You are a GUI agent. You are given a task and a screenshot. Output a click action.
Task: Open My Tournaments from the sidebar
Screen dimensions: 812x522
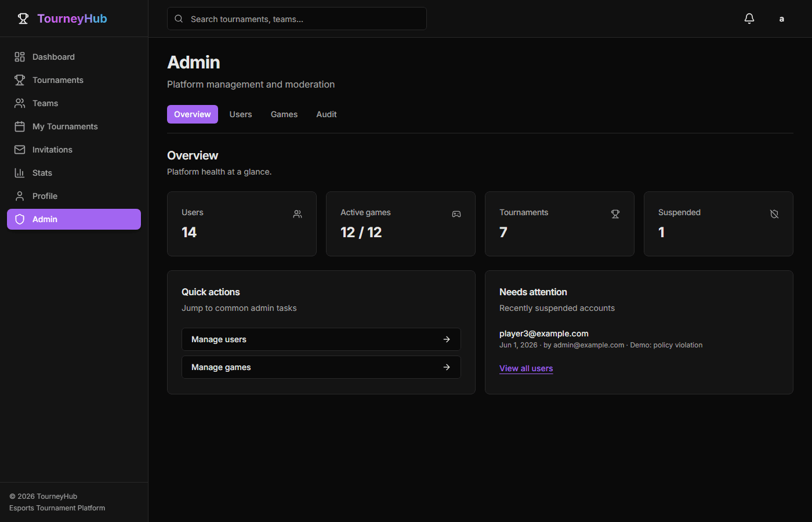point(74,126)
